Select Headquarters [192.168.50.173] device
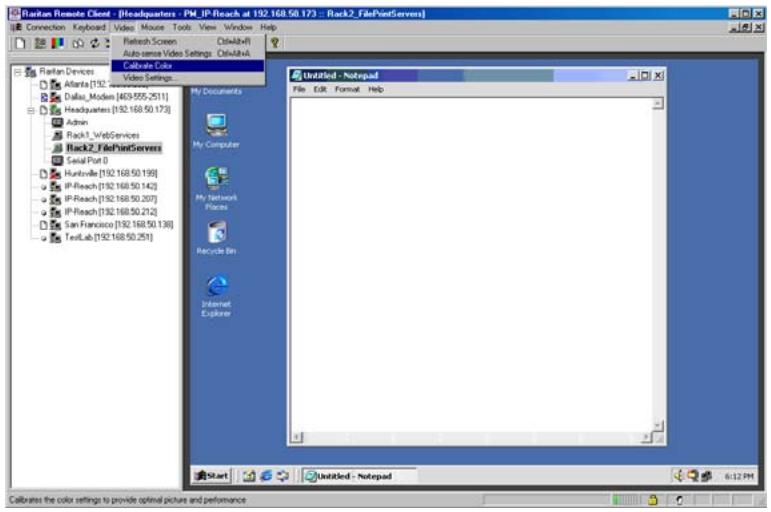Image resolution: width=771 pixels, height=512 pixels. [118, 110]
